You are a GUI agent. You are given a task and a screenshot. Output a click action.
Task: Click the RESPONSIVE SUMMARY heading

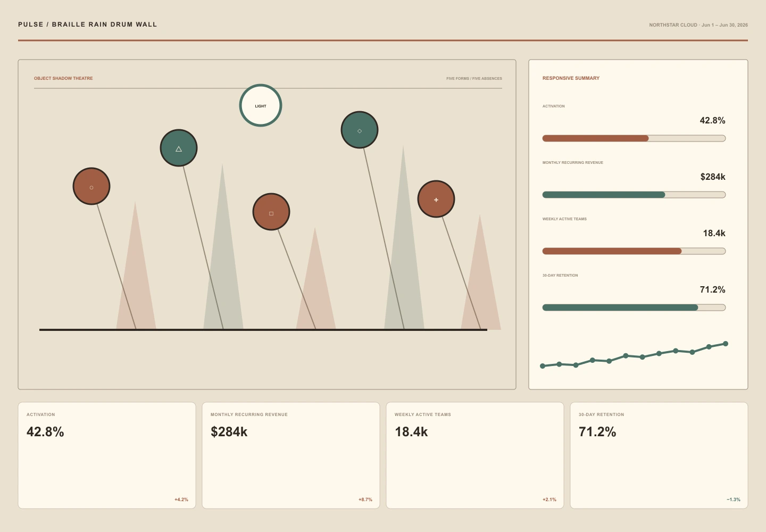(x=571, y=78)
